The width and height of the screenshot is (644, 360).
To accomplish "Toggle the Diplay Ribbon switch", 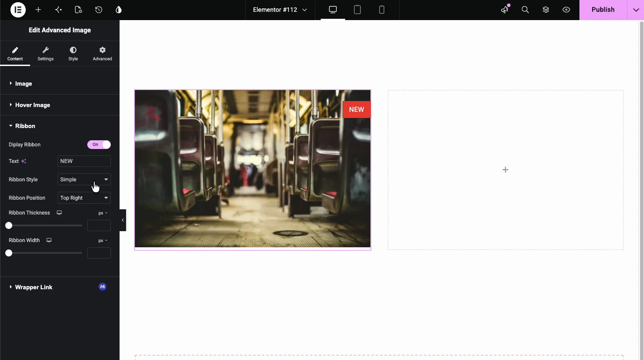I will coord(99,145).
